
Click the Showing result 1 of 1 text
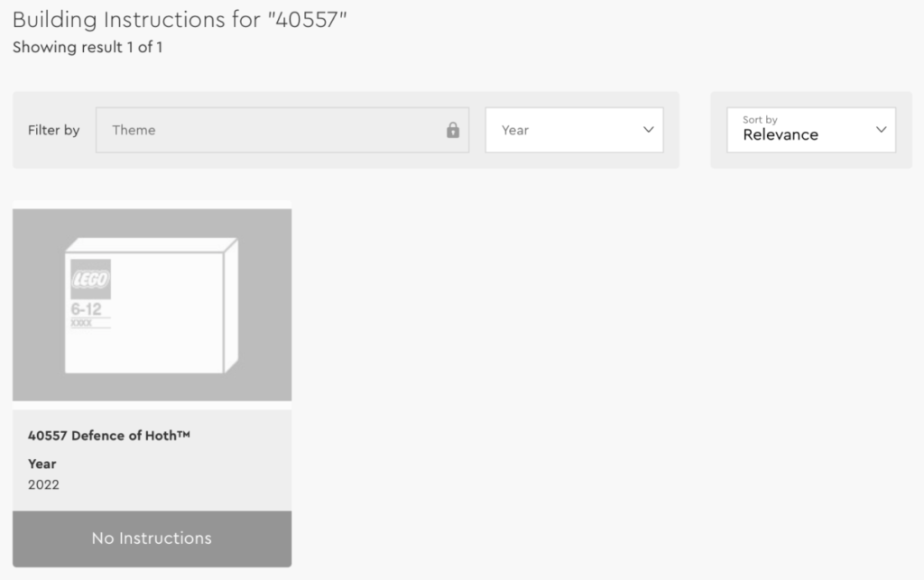coord(88,47)
